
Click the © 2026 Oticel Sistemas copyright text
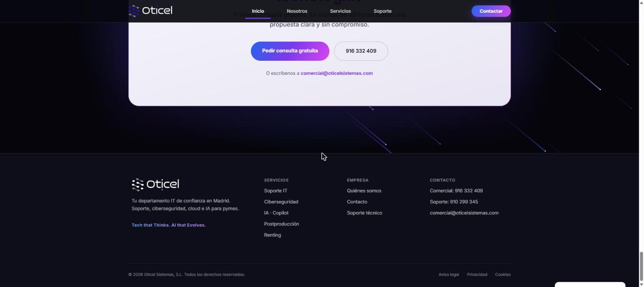186,274
